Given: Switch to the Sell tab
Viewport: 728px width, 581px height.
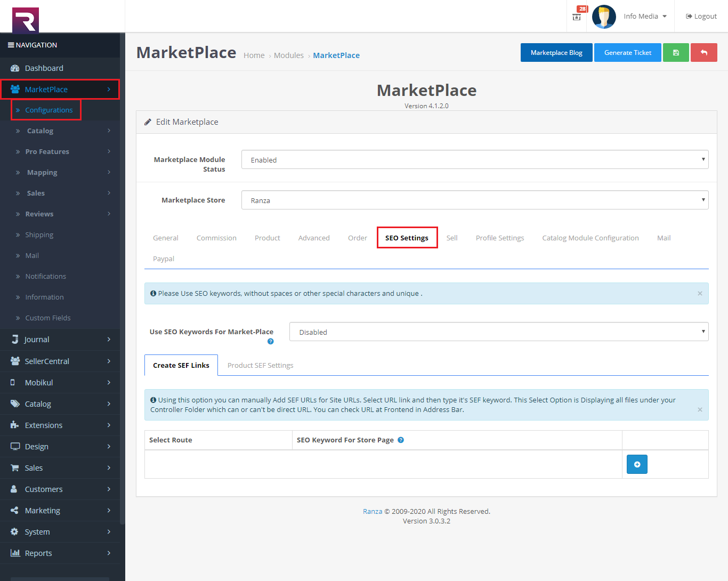Looking at the screenshot, I should 452,238.
